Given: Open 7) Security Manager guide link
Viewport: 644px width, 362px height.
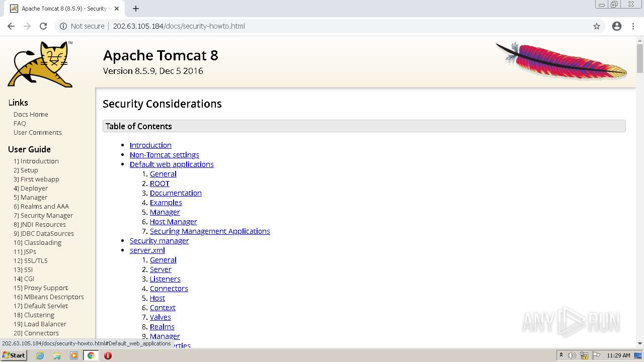Looking at the screenshot, I should coord(43,215).
